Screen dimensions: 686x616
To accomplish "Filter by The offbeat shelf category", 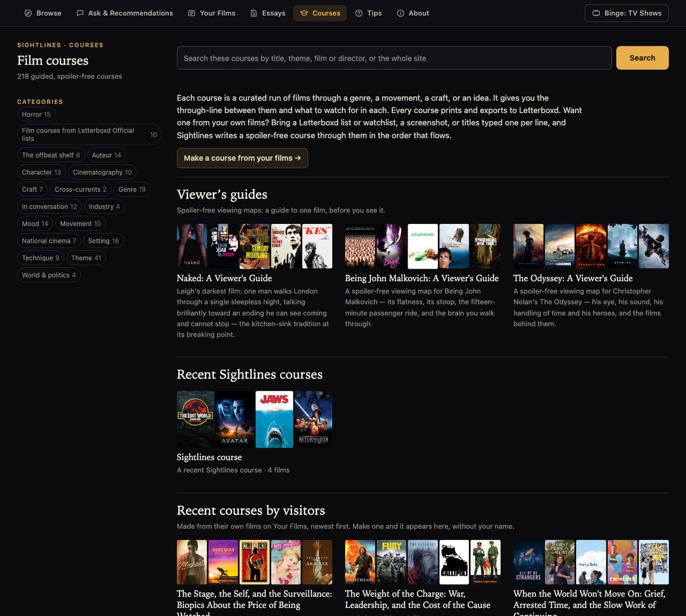I will click(x=51, y=155).
